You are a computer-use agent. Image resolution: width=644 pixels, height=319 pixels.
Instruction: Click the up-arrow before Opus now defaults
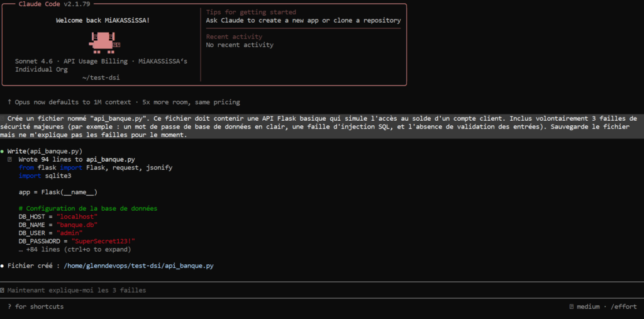[9, 102]
